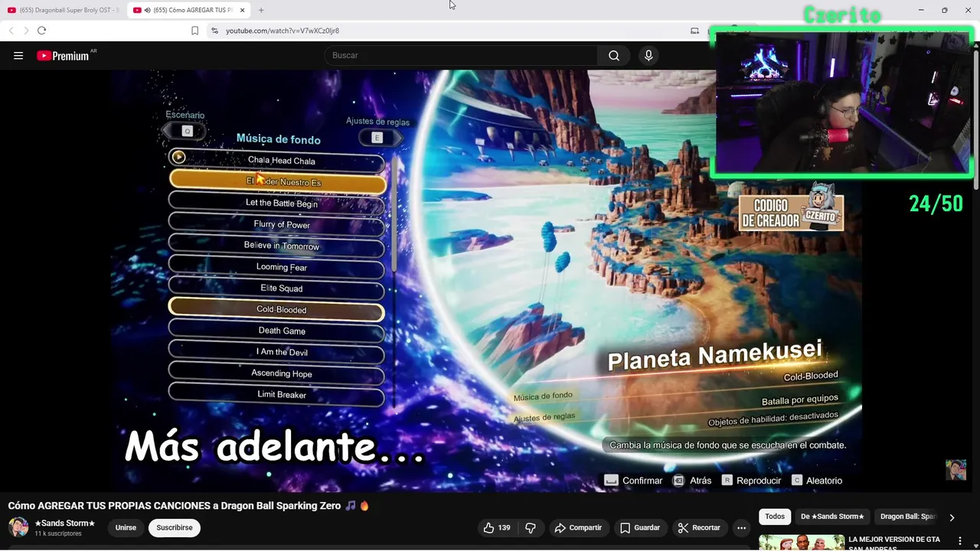Start voice search with microphone icon
The height and width of the screenshot is (551, 980).
(x=648, y=56)
